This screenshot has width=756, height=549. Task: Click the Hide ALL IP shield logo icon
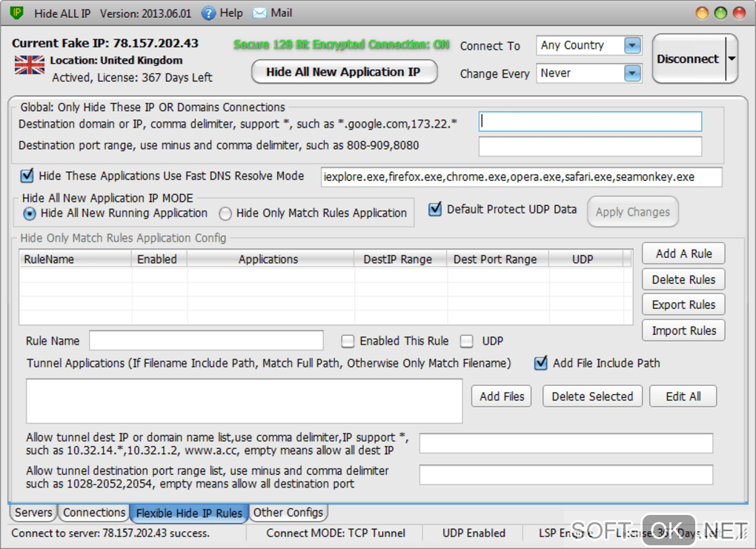[x=17, y=13]
